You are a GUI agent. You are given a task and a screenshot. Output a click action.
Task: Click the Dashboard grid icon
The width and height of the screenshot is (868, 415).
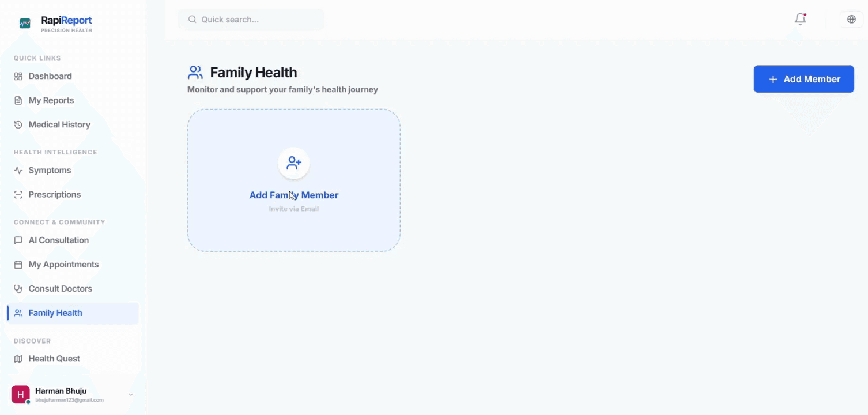(18, 76)
